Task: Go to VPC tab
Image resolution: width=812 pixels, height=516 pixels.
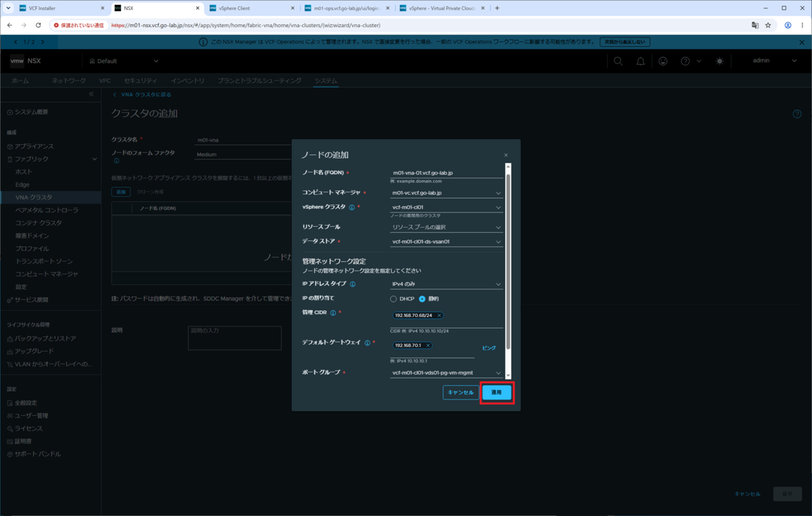Action: (x=105, y=81)
